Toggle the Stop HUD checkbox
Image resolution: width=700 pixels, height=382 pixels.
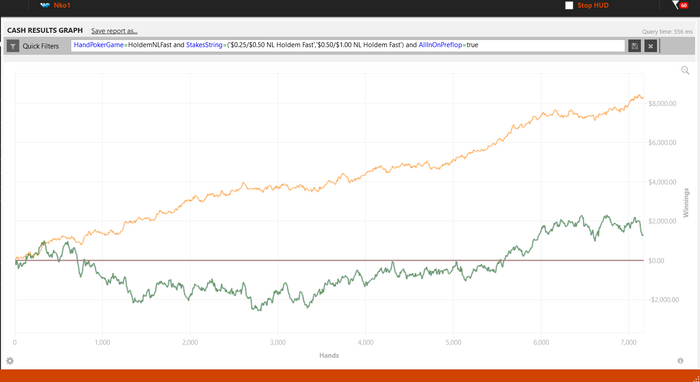point(569,5)
